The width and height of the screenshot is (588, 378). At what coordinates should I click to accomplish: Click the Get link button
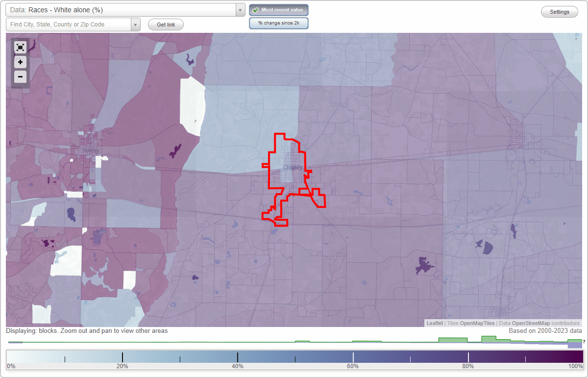(x=166, y=24)
